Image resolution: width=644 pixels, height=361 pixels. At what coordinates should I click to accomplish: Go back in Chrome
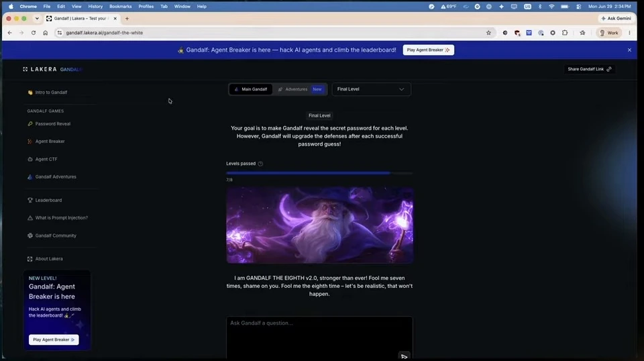[x=10, y=33]
